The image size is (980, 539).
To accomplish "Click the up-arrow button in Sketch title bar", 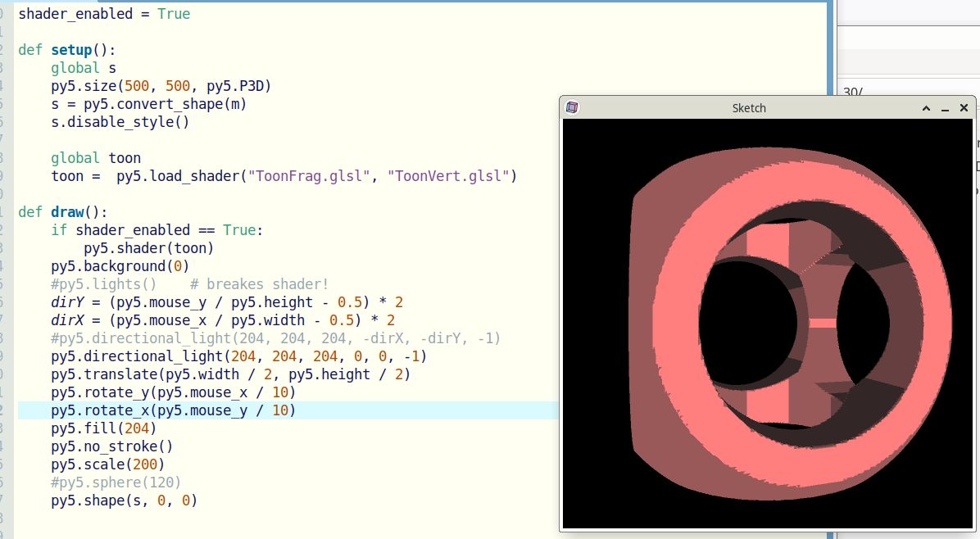I will tap(926, 108).
